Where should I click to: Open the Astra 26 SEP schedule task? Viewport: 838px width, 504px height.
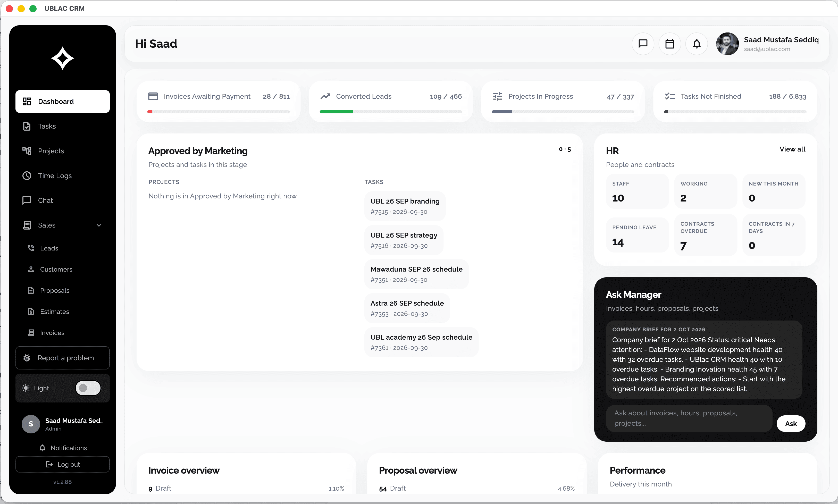tap(407, 308)
